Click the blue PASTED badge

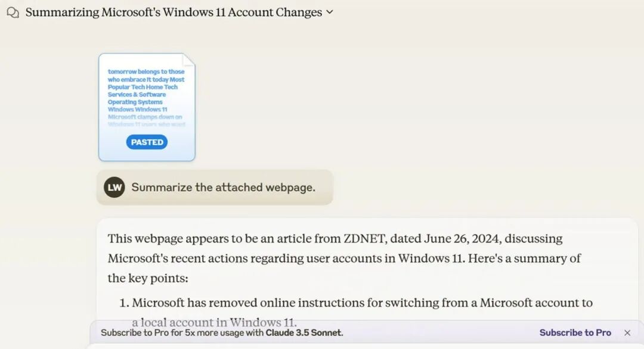point(147,142)
